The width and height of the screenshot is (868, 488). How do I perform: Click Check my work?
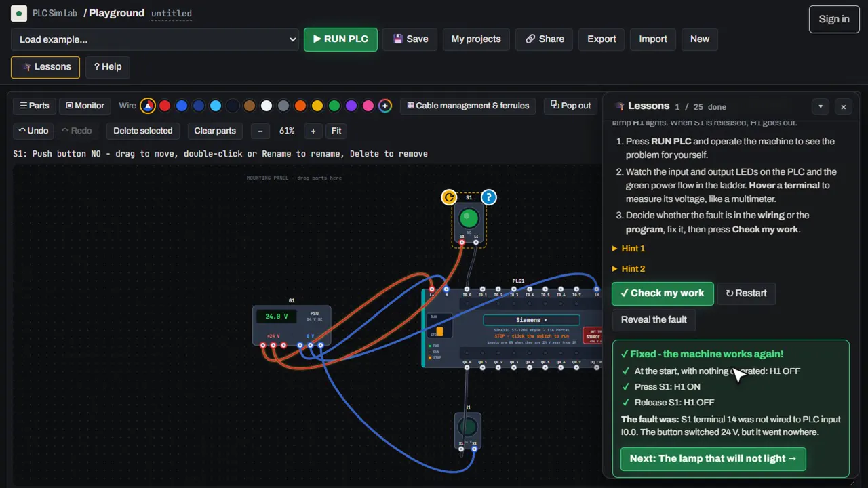pyautogui.click(x=663, y=293)
